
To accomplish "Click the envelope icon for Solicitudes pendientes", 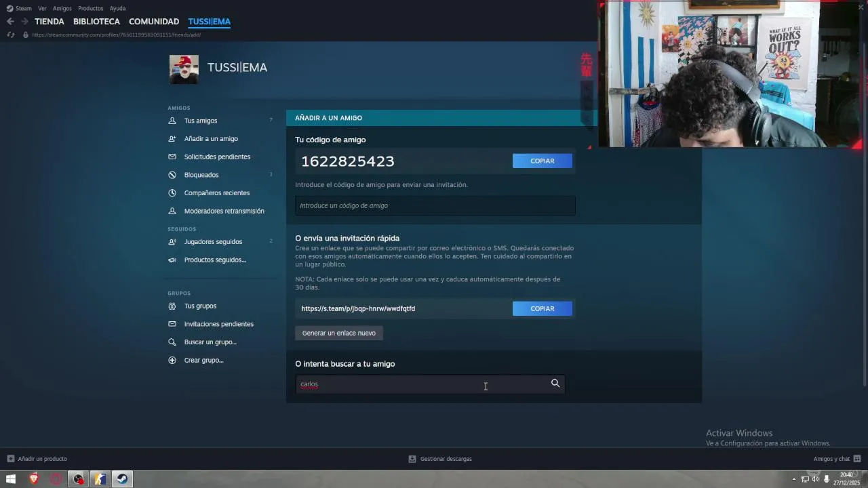I will click(x=172, y=157).
